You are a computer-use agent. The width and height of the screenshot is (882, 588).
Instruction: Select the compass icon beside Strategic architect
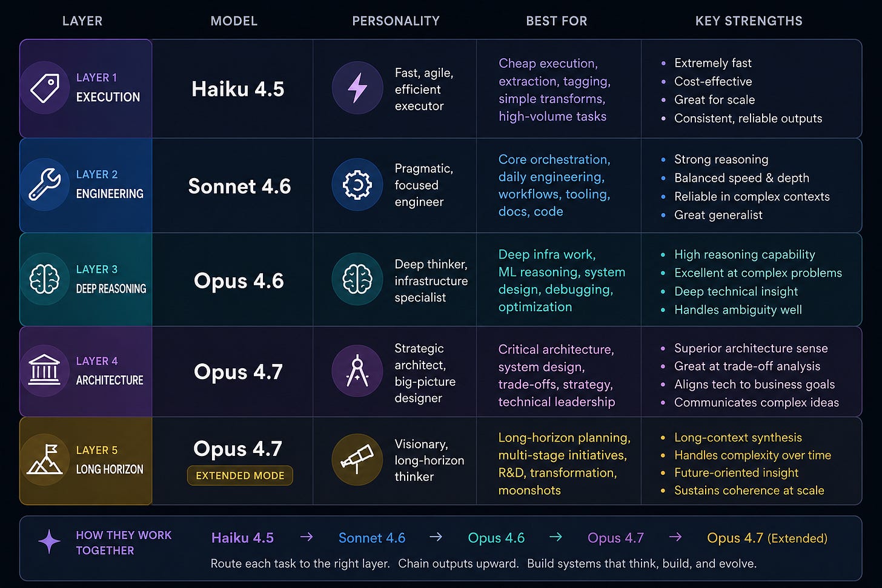[357, 371]
